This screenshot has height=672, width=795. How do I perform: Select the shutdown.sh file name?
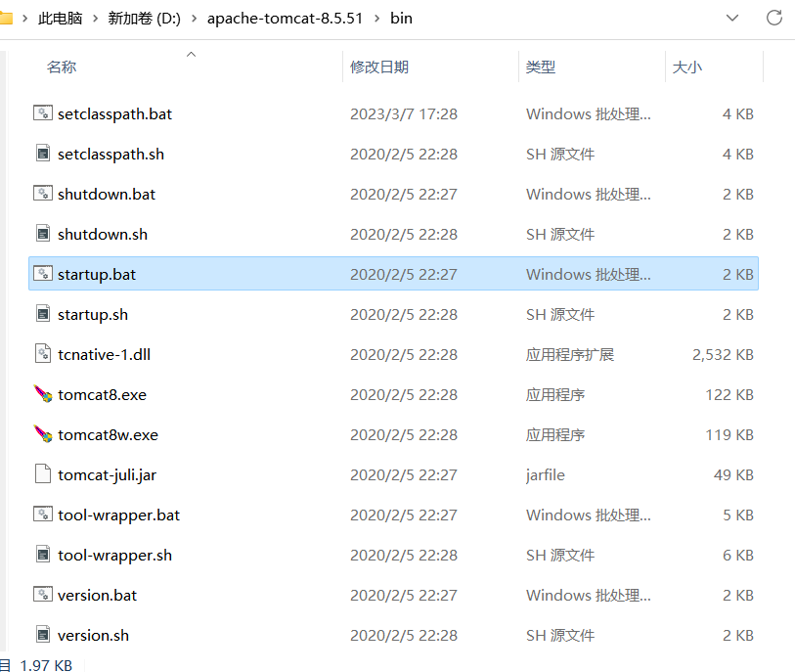coord(103,234)
